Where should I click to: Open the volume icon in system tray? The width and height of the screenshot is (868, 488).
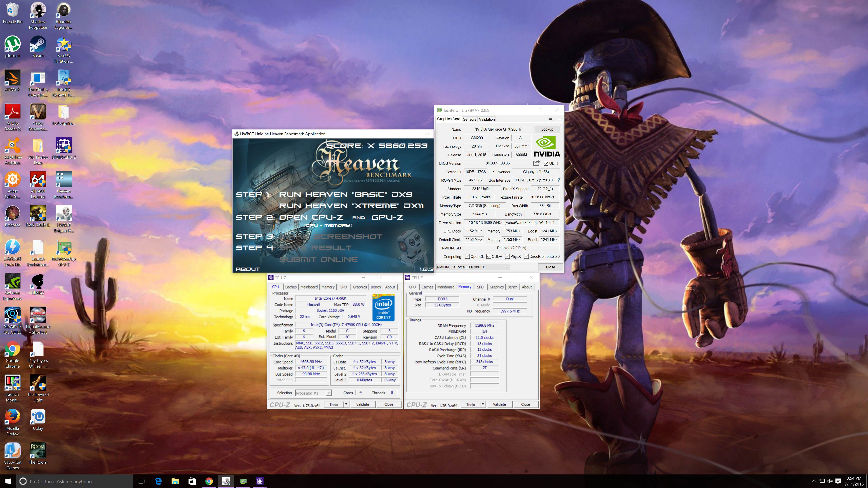pyautogui.click(x=830, y=481)
